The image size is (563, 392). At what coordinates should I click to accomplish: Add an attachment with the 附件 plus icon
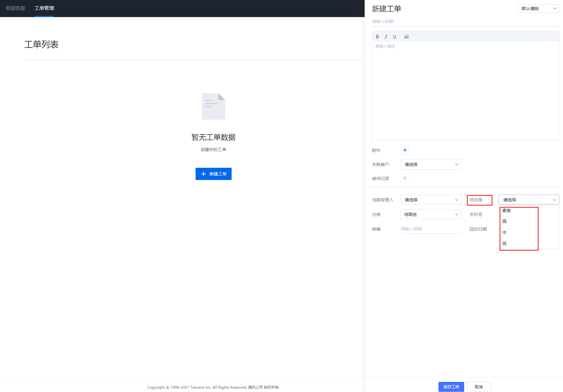(405, 150)
